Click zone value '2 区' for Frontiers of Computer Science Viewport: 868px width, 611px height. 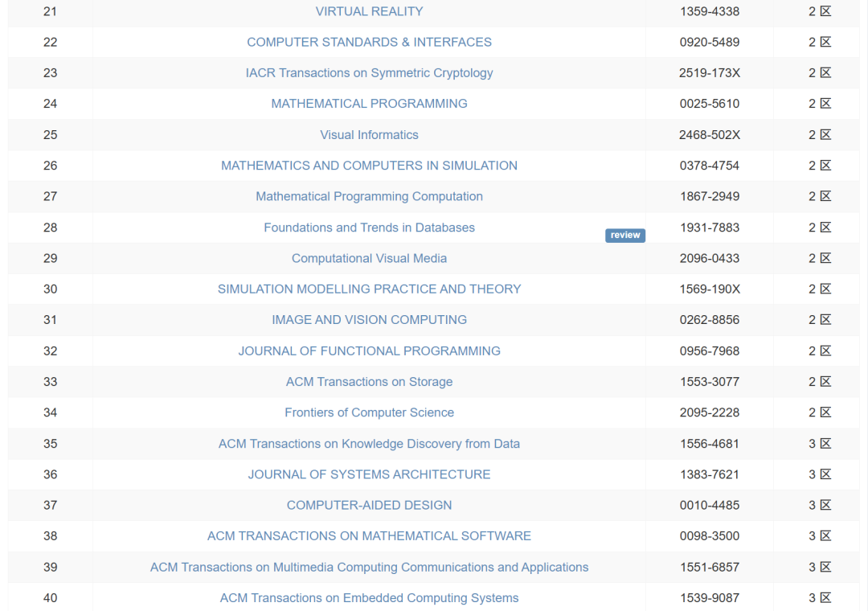(x=820, y=412)
